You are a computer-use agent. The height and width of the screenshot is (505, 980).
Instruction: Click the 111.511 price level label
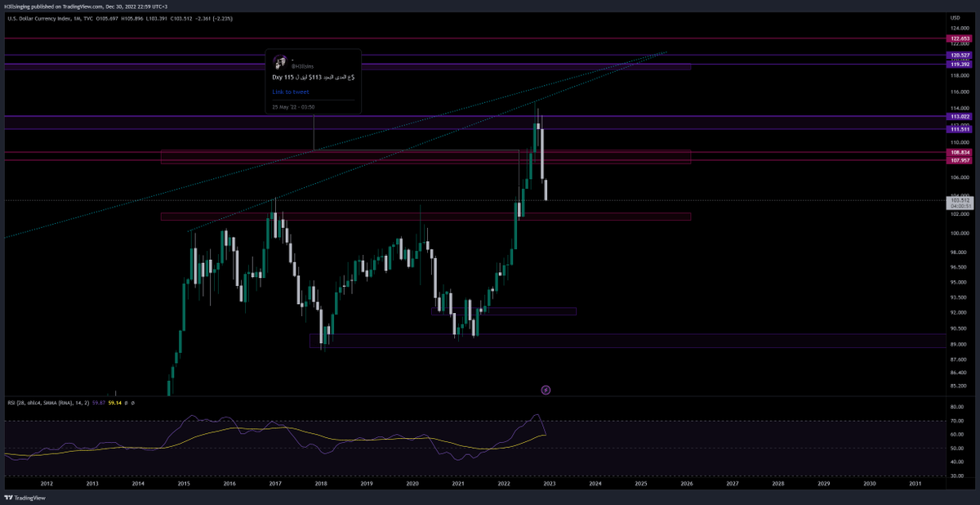click(x=960, y=129)
